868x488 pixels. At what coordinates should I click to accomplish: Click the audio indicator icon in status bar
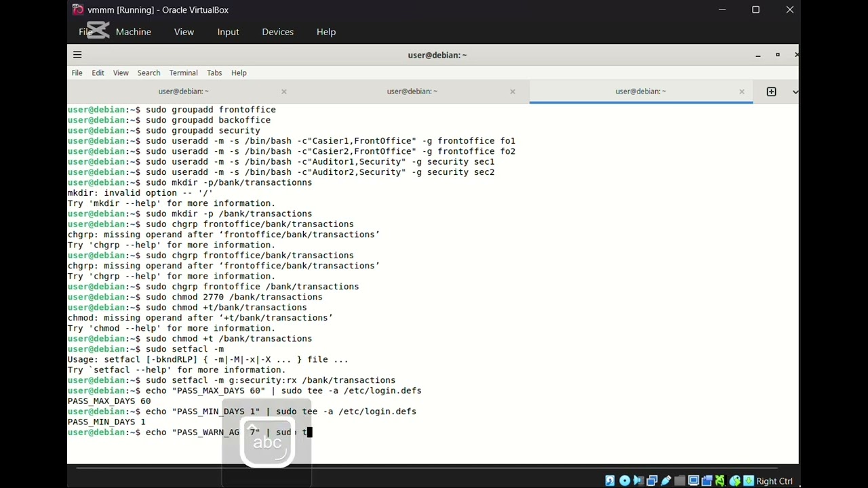638,481
